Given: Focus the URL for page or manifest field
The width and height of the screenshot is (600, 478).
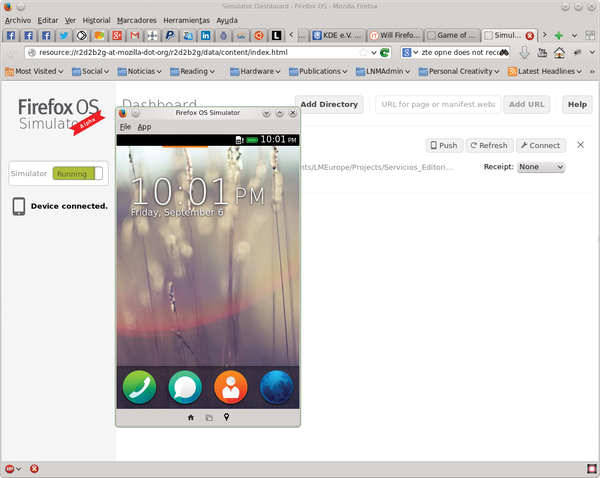Looking at the screenshot, I should (438, 104).
